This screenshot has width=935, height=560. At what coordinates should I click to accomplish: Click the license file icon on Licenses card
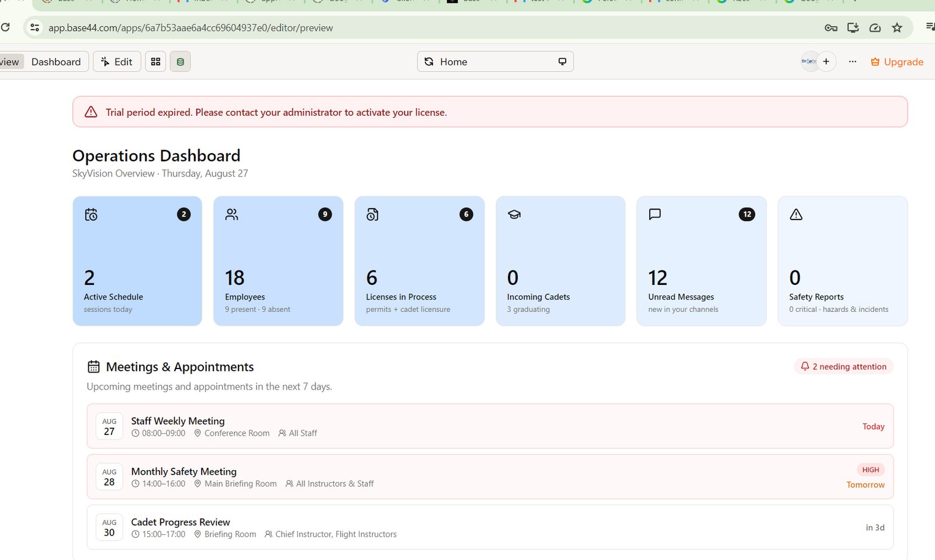[x=373, y=214]
